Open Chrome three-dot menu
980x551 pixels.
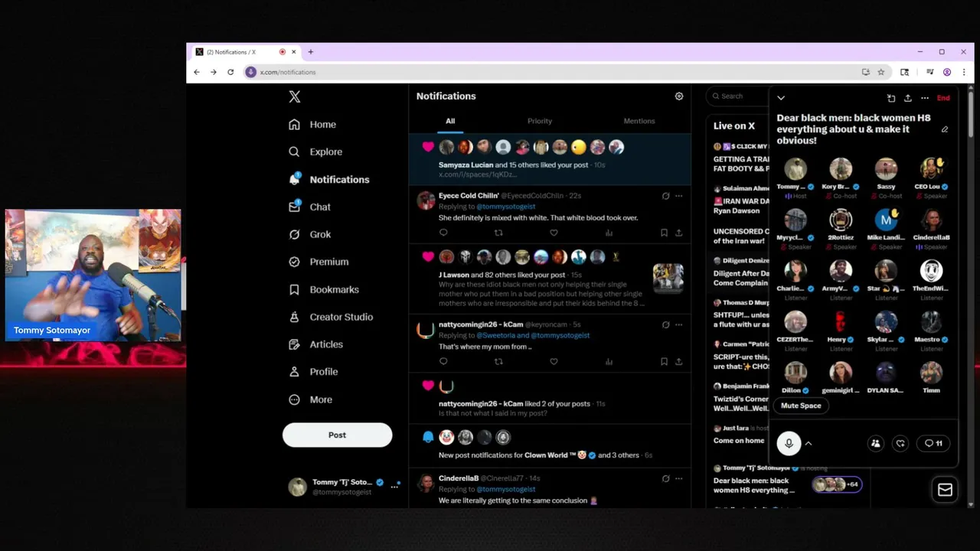964,72
